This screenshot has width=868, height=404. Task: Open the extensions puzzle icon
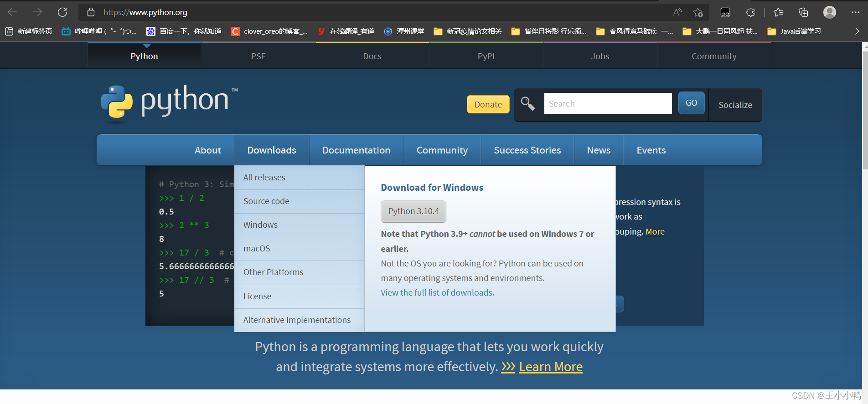(x=750, y=12)
